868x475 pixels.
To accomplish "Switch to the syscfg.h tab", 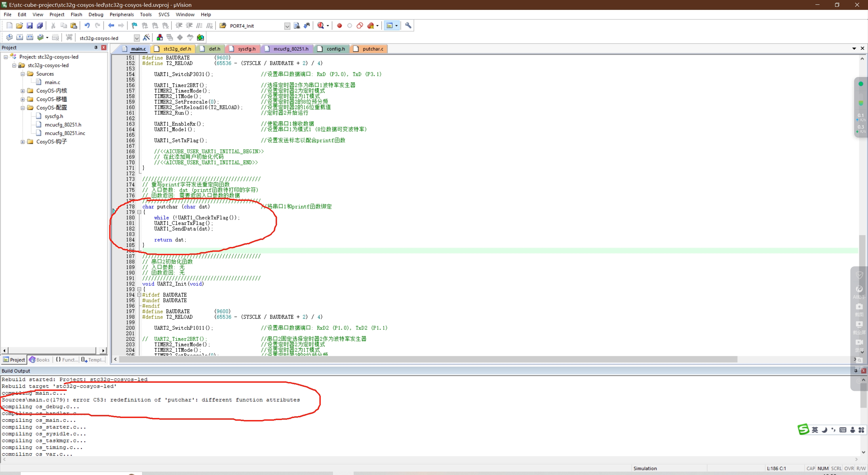I will [x=246, y=49].
